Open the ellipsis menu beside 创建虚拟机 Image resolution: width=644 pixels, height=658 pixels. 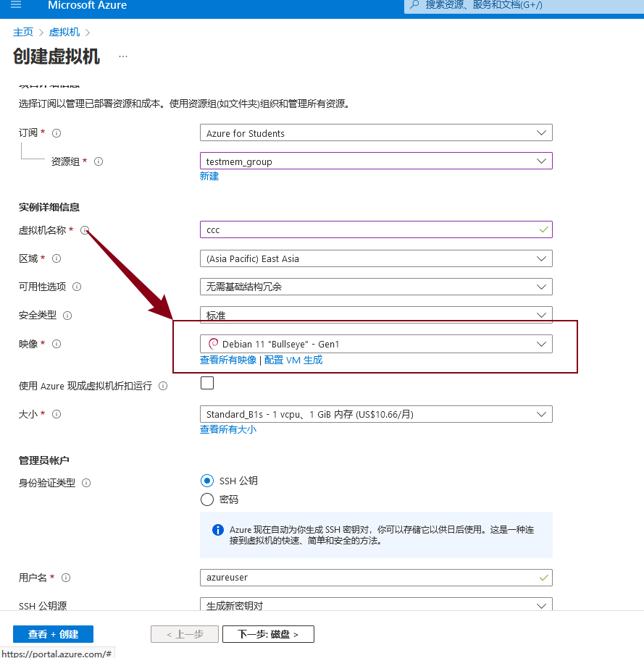123,56
